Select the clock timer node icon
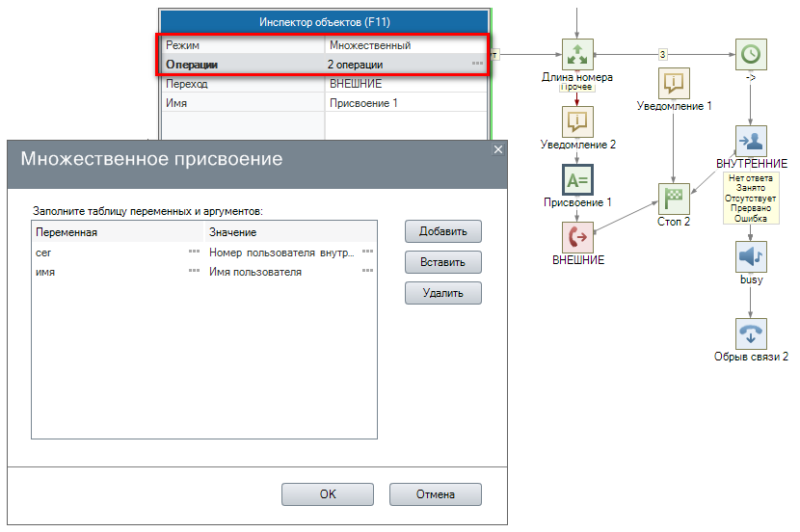The image size is (800, 532). 751,54
